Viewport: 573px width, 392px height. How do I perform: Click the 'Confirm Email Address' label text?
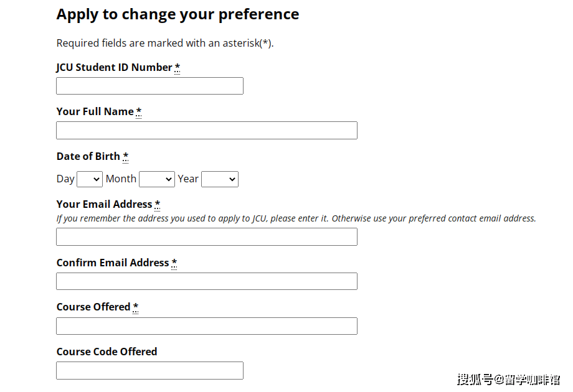pyautogui.click(x=112, y=263)
